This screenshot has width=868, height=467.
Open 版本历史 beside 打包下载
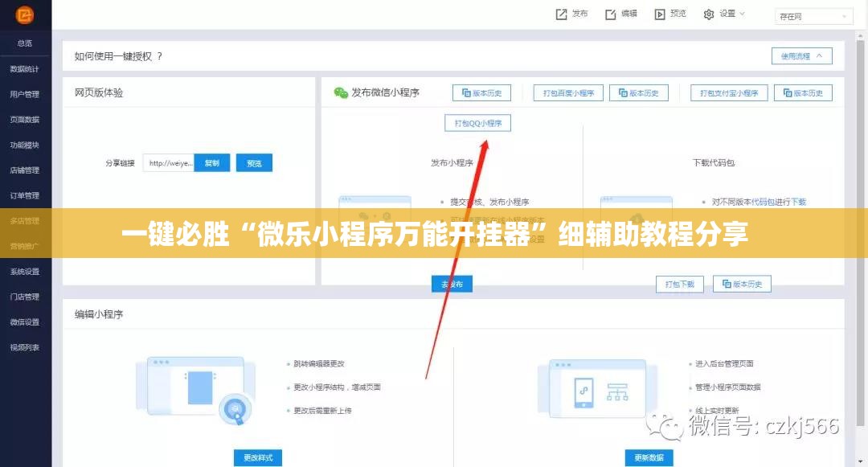[743, 284]
